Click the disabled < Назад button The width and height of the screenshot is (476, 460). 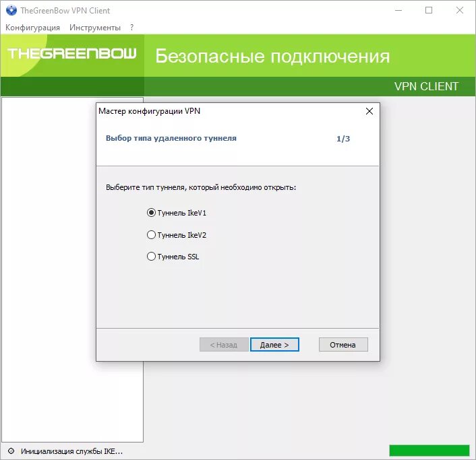[x=224, y=345]
